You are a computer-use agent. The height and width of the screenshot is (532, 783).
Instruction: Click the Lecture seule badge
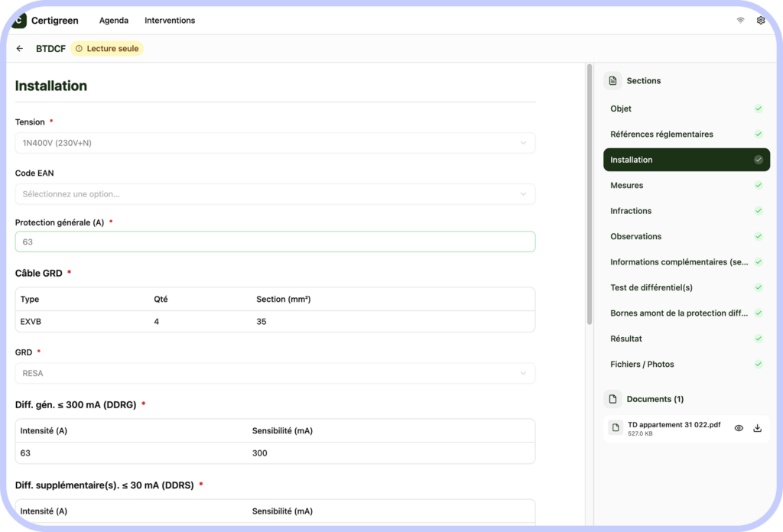(x=107, y=48)
